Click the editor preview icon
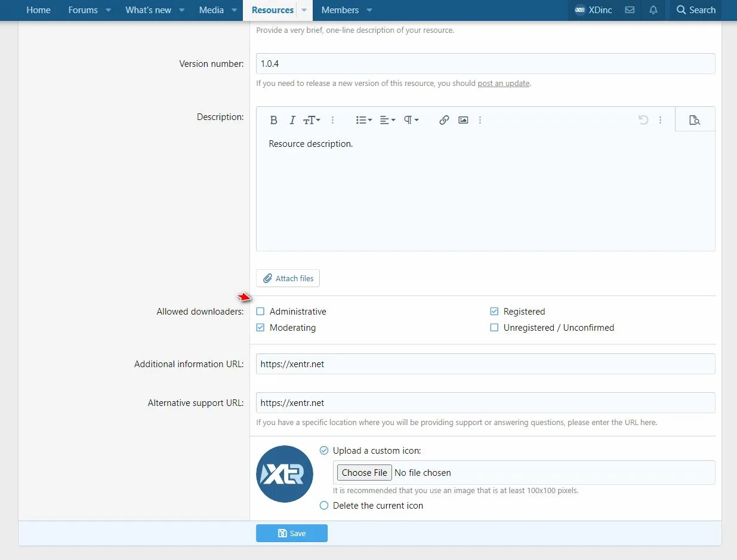 tap(694, 120)
